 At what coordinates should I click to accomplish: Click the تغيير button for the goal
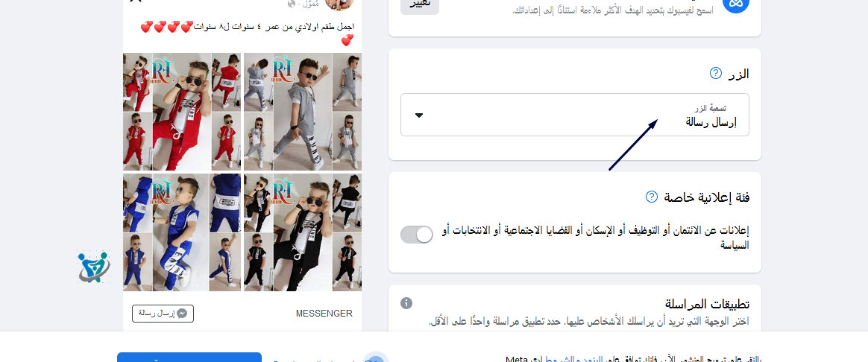tap(420, 4)
